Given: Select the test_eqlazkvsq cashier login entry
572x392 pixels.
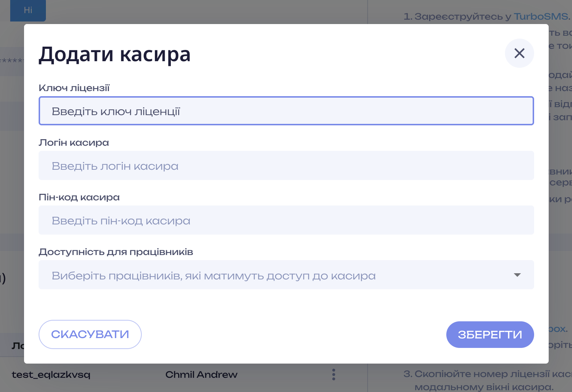Looking at the screenshot, I should point(51,375).
